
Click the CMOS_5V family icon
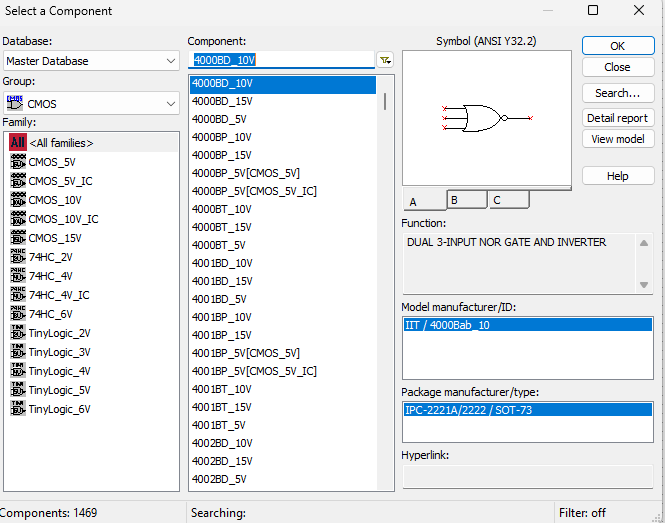pyautogui.click(x=17, y=162)
